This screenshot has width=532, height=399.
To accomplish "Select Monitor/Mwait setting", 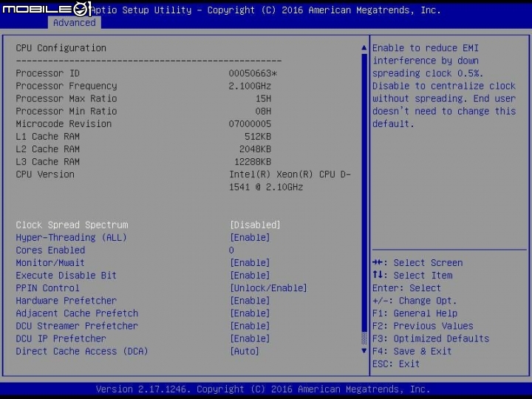I will tap(50, 262).
